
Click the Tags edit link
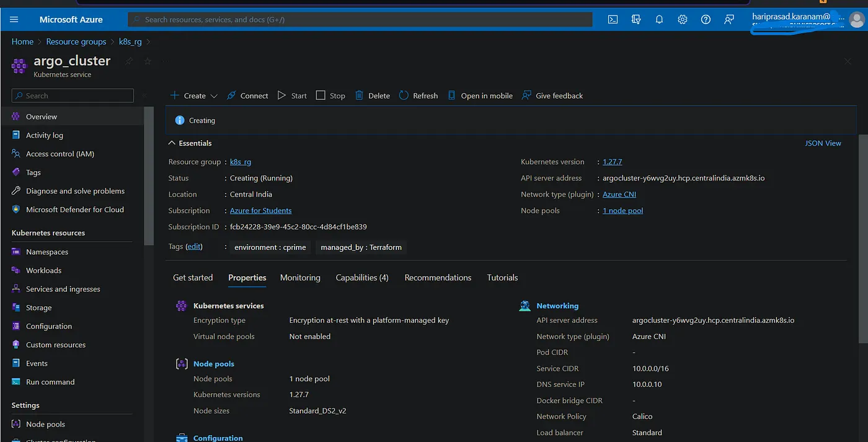pos(194,246)
